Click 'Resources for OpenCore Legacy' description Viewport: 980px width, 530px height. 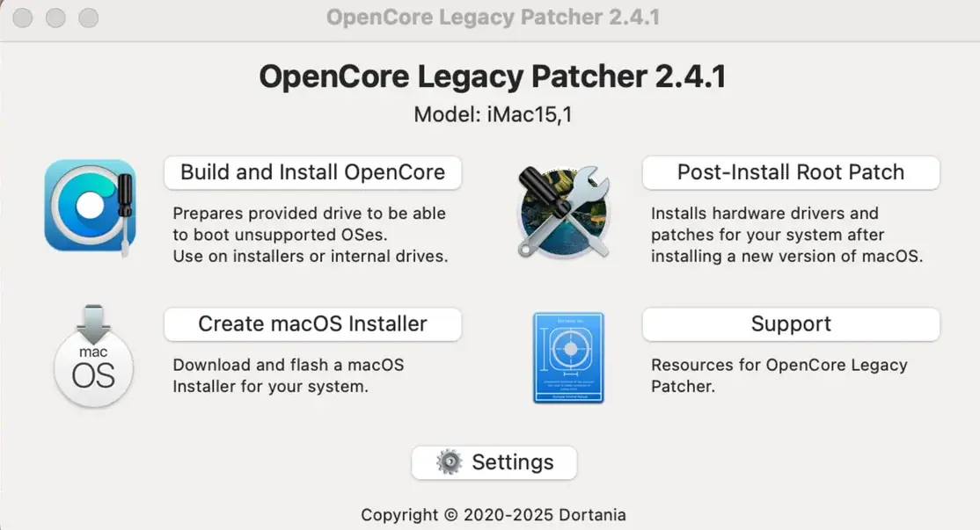click(779, 365)
